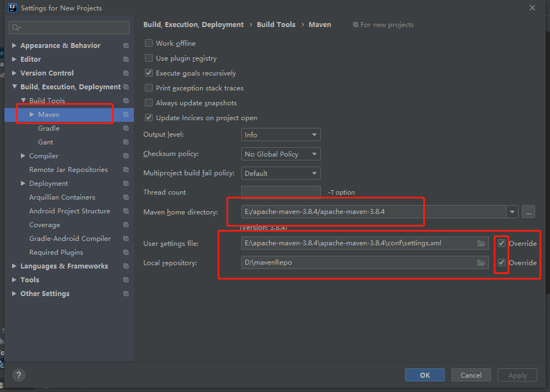Browse Maven home with the ellipsis button
Screen dimensions: 550x392
529,212
